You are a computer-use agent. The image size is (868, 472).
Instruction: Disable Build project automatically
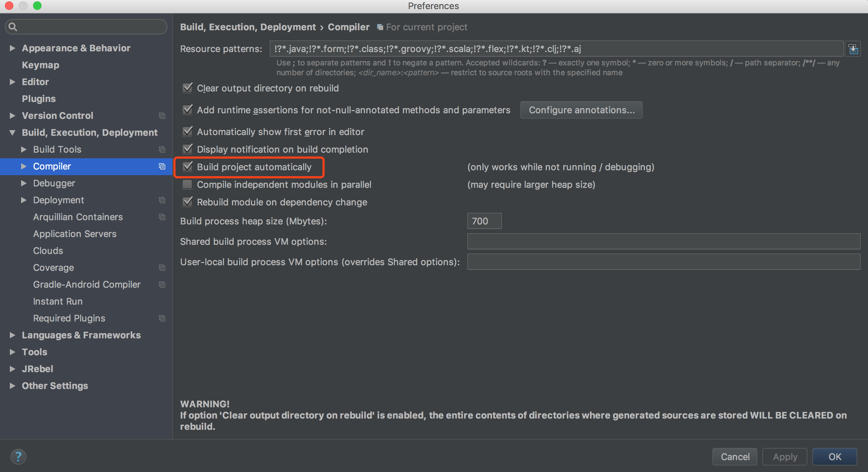point(188,166)
